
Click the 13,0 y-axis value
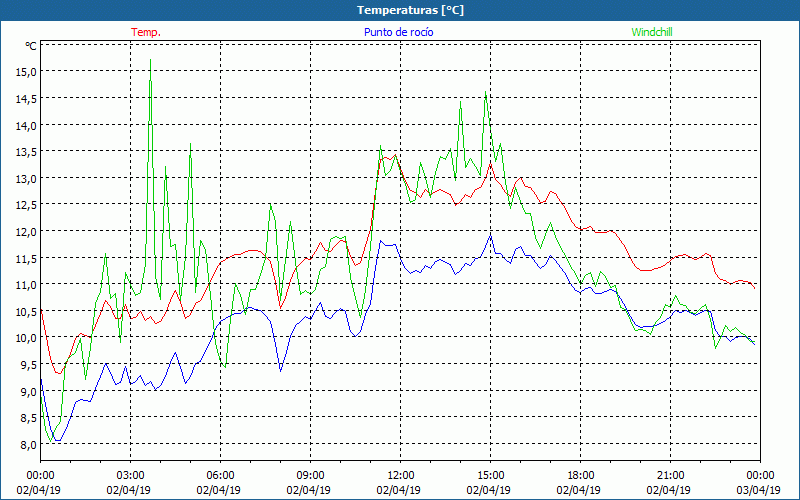click(27, 179)
